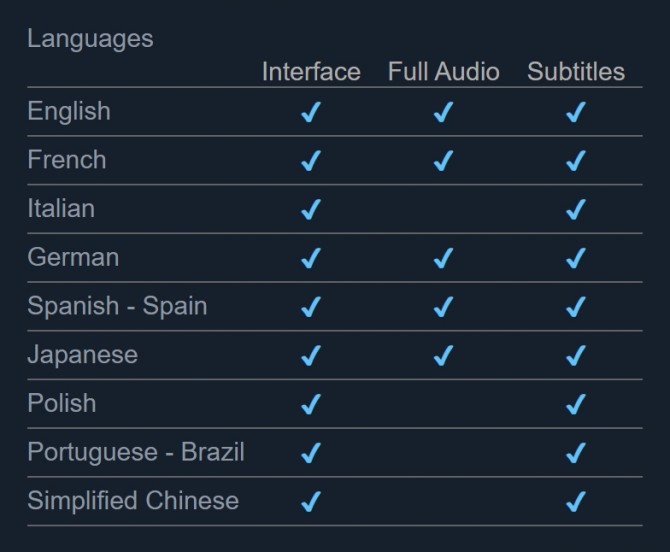Click the German Full Audio checkmark
The image size is (670, 552).
point(443,258)
